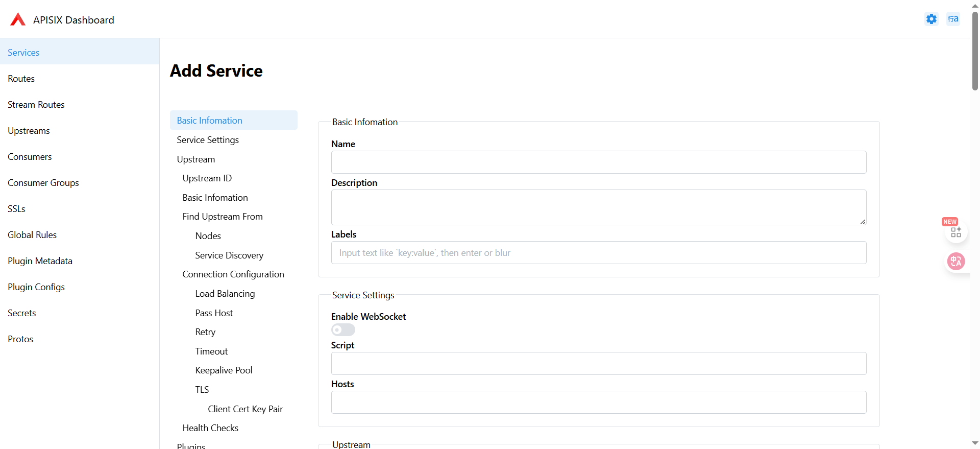Focus the Labels input field
The image size is (980, 449).
pos(599,252)
